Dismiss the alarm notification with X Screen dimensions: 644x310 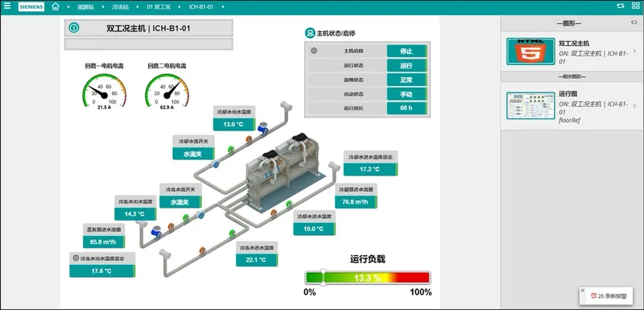pyautogui.click(x=582, y=291)
